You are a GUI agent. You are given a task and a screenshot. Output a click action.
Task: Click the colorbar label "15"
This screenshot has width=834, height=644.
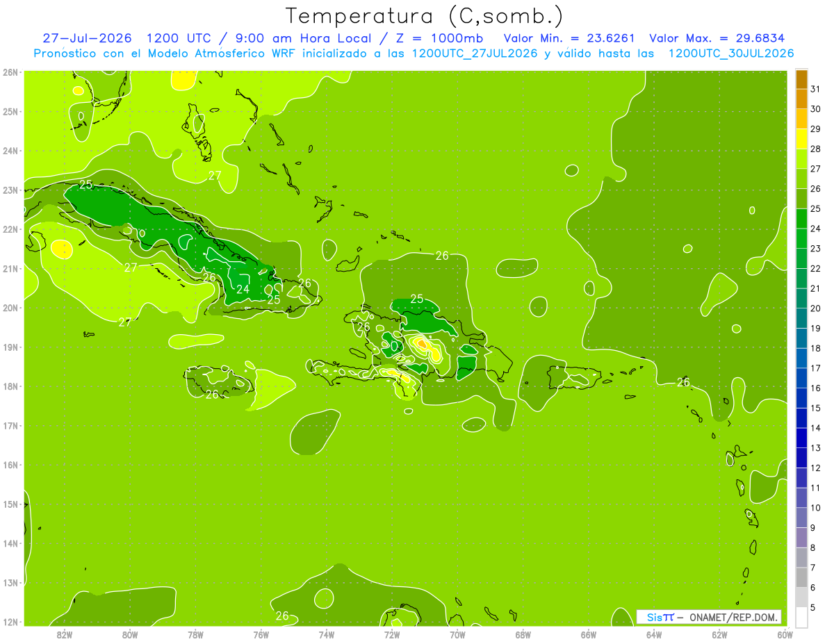tap(815, 408)
